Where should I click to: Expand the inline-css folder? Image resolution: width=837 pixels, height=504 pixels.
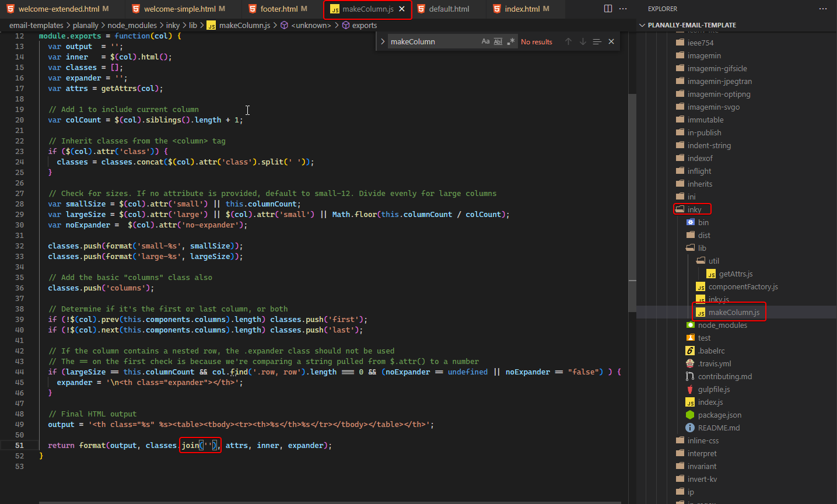pyautogui.click(x=703, y=440)
